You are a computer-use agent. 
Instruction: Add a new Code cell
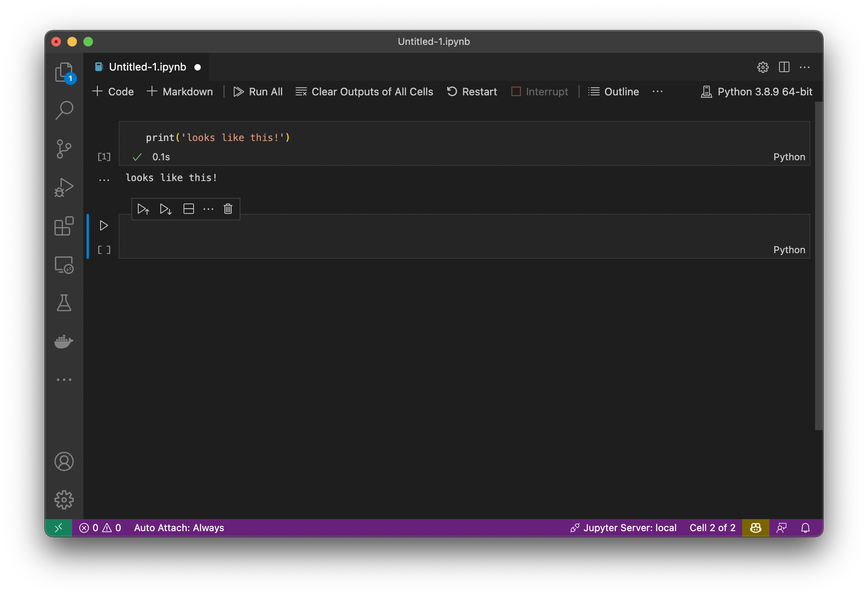pyautogui.click(x=113, y=92)
